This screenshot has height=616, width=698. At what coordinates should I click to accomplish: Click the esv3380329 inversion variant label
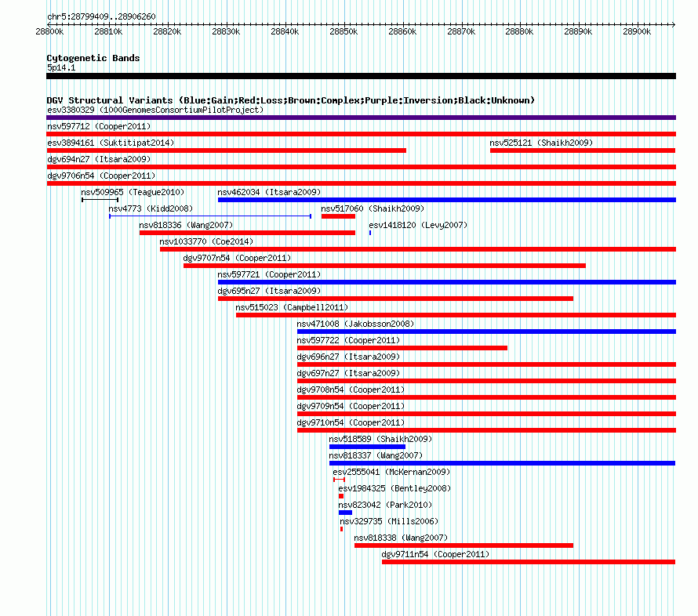pos(155,110)
